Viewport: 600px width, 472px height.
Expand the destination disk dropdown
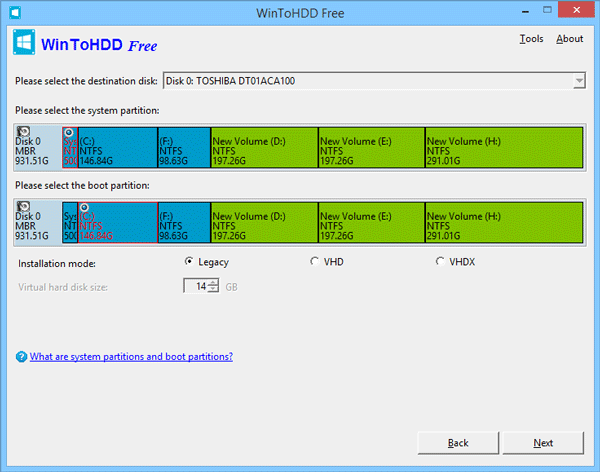(x=579, y=81)
